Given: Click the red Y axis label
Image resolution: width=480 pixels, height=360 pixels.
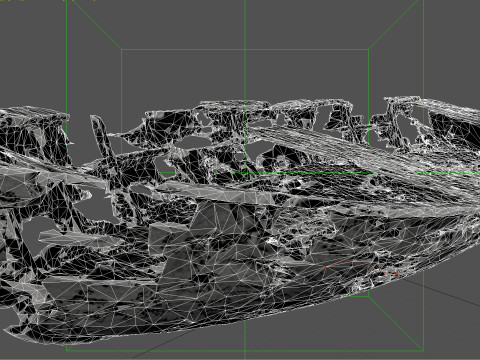Looking at the screenshot, I should (396, 274).
